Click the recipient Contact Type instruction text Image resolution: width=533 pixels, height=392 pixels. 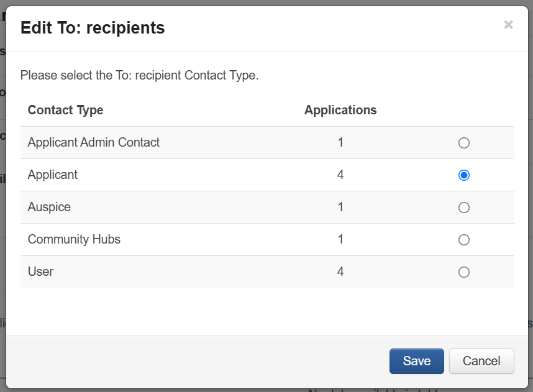(139, 76)
